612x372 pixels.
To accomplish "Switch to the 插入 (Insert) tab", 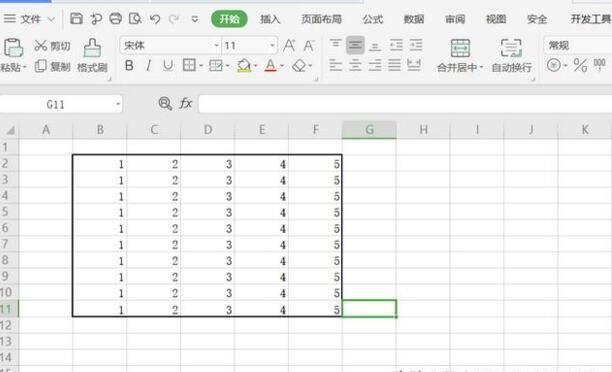I will click(270, 19).
